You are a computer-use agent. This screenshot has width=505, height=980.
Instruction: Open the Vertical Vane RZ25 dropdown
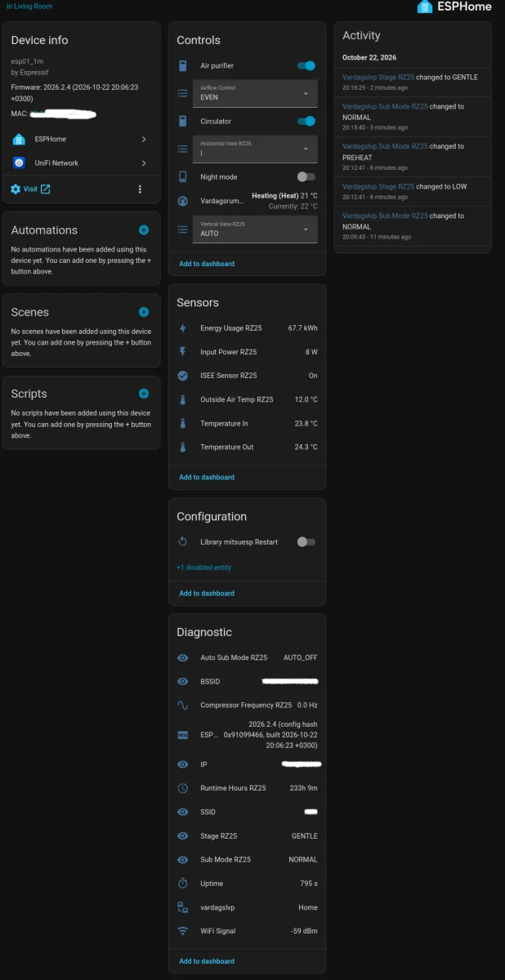[x=256, y=229]
